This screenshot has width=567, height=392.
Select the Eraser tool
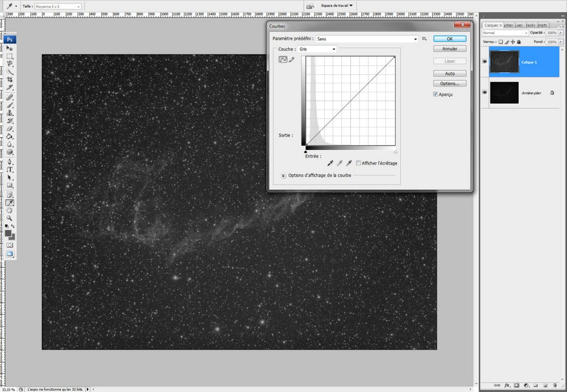coord(10,129)
